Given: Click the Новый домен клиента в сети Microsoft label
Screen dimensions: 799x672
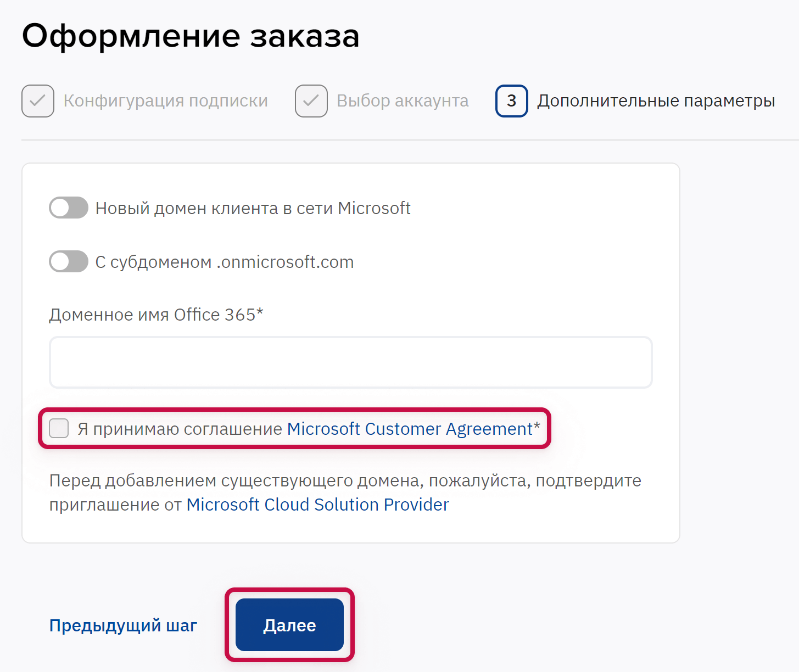Looking at the screenshot, I should coord(253,209).
